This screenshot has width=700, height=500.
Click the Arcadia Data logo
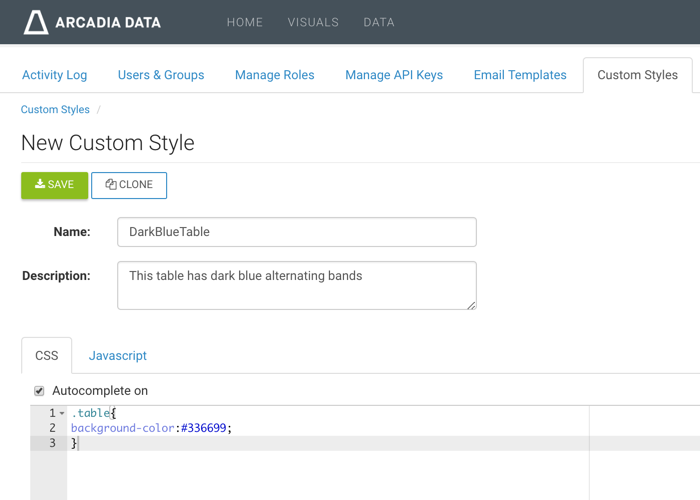[x=92, y=22]
